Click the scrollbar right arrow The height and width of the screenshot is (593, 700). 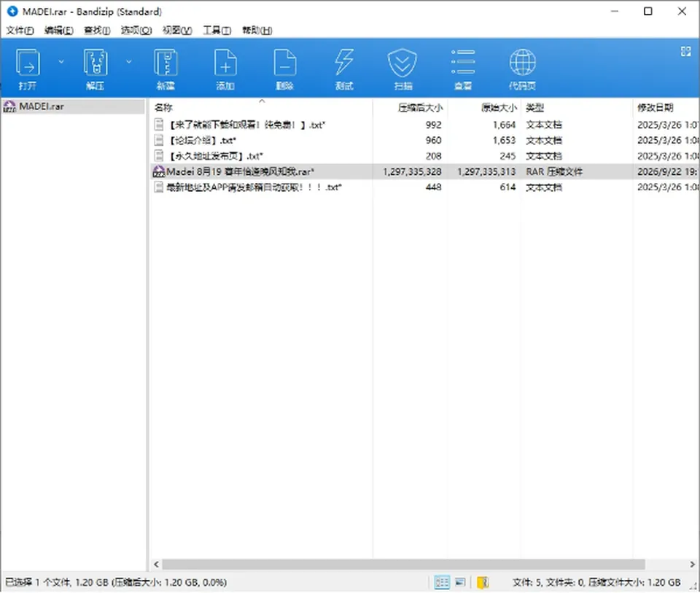(693, 565)
